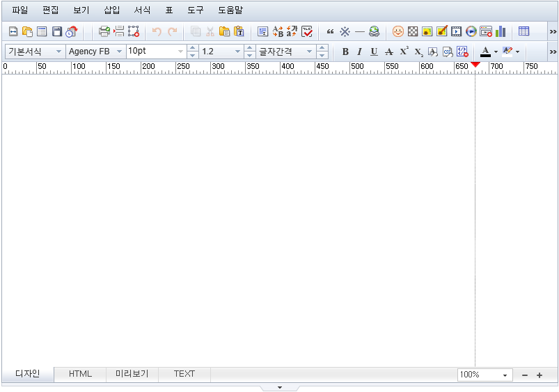The image size is (559, 392).
Task: Open image editor with paintbrush picture icon
Action: pos(442,32)
